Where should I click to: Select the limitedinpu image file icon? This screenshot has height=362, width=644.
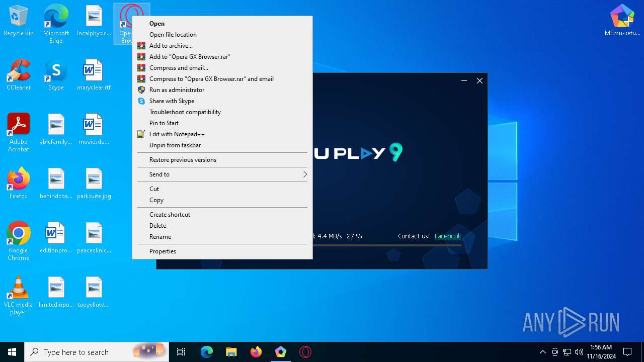[x=56, y=293]
